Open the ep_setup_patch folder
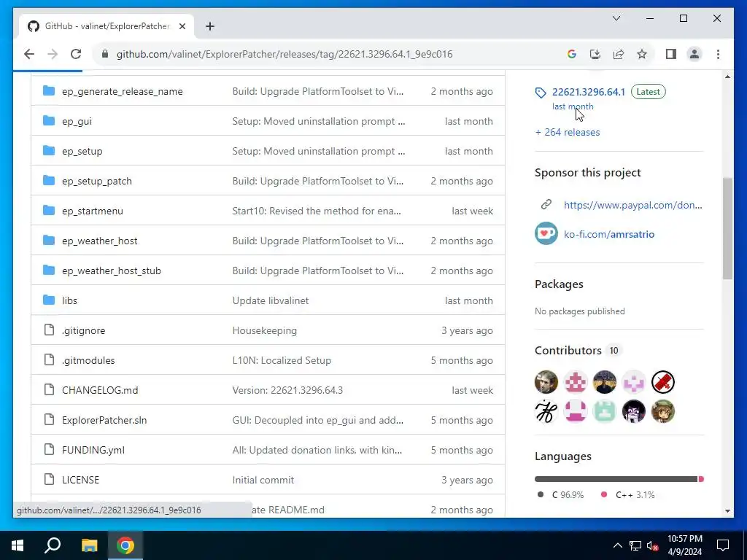 tap(97, 182)
